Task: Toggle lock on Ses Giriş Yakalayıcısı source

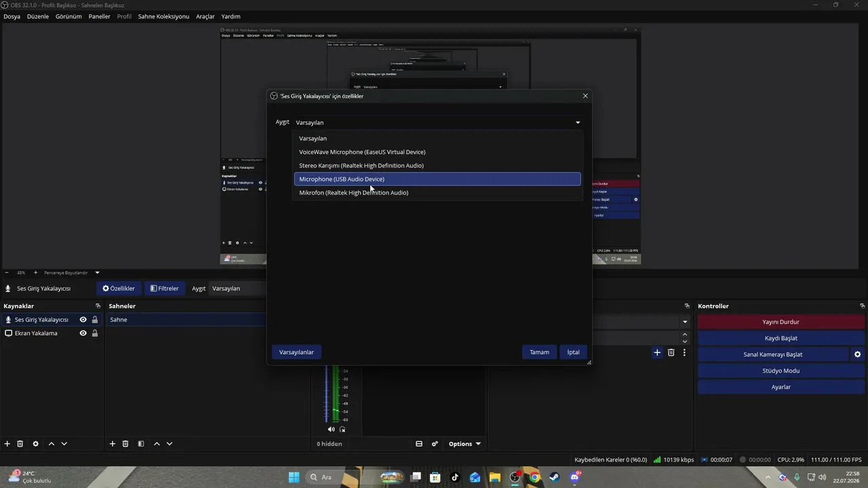Action: [x=95, y=320]
